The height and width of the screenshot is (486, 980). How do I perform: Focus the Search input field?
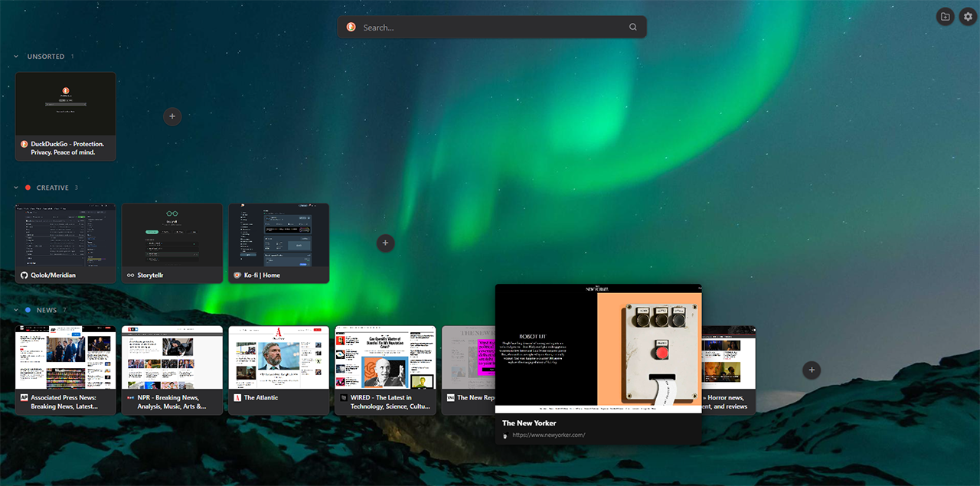(492, 28)
